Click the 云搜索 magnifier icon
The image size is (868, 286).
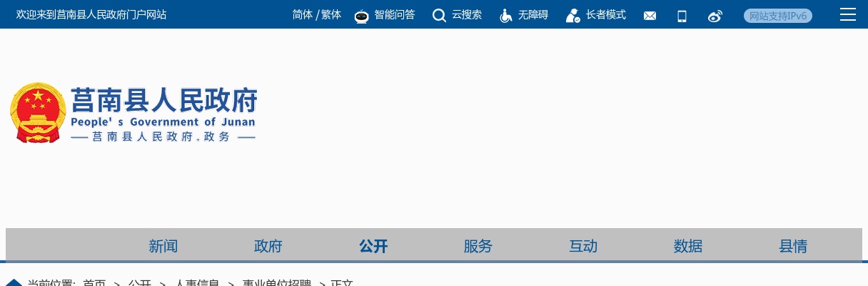[439, 16]
